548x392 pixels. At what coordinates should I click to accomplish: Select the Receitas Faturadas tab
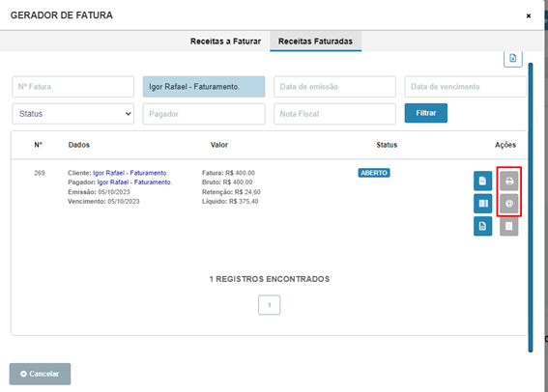pyautogui.click(x=315, y=42)
